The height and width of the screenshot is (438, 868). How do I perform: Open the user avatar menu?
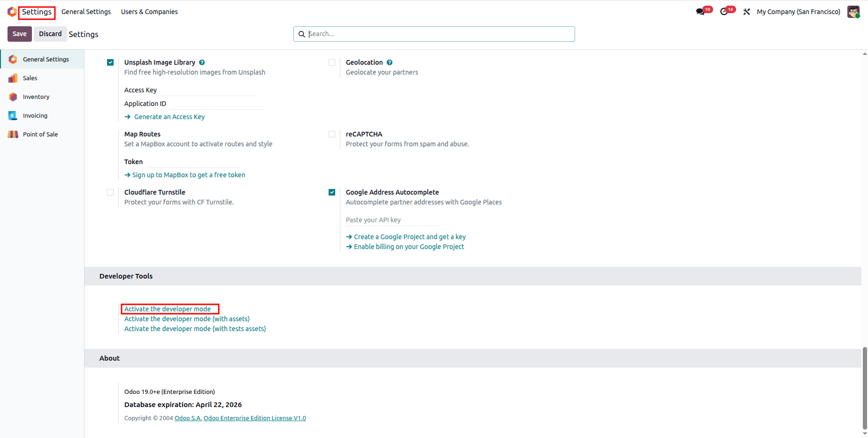coord(853,11)
